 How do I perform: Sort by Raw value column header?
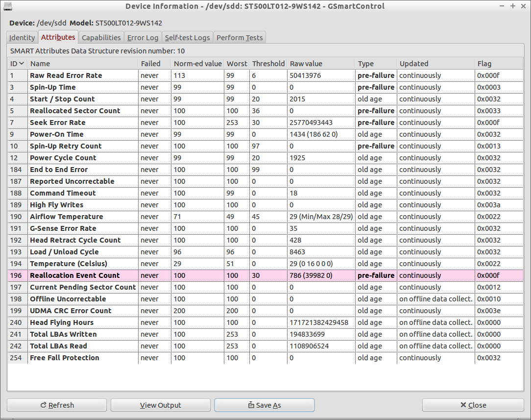point(321,64)
